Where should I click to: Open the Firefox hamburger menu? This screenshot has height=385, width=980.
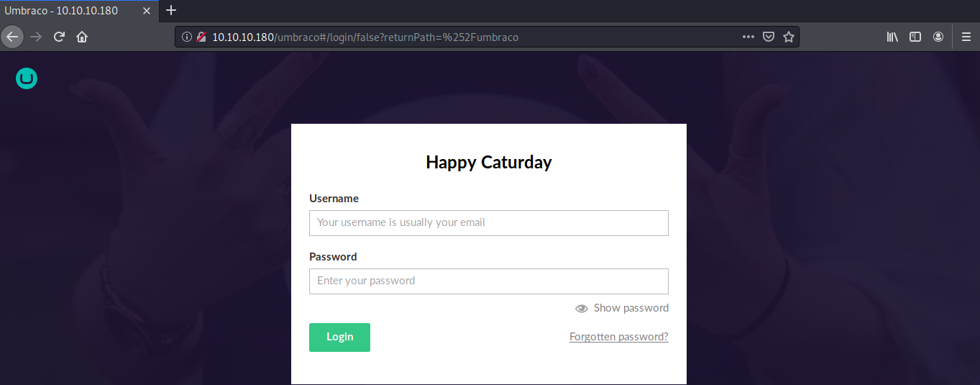[x=966, y=37]
